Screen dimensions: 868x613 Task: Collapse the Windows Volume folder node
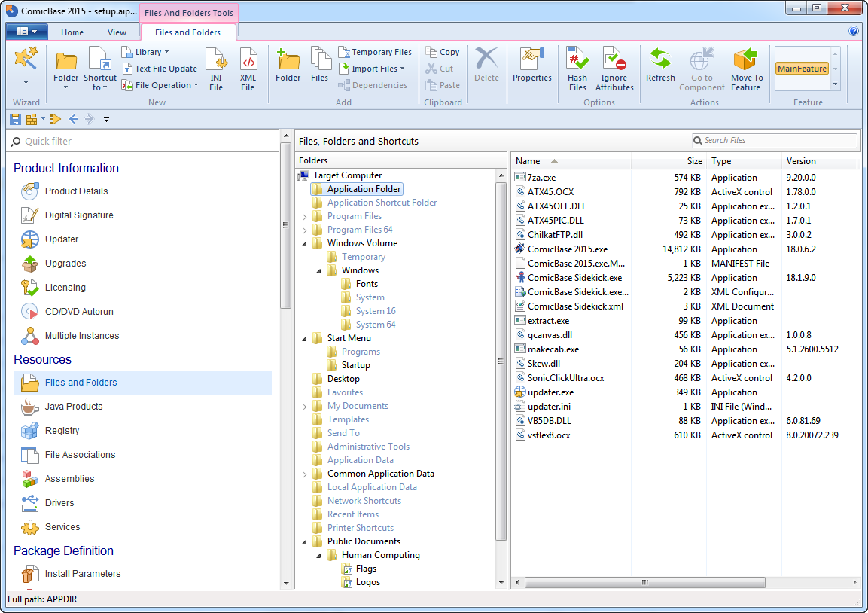(304, 244)
